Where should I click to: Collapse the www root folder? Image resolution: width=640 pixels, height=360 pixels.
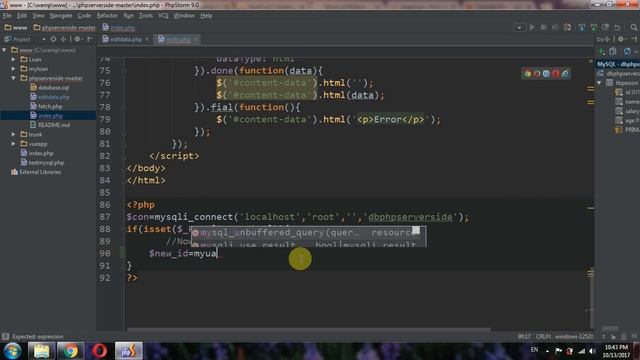[x=4, y=50]
